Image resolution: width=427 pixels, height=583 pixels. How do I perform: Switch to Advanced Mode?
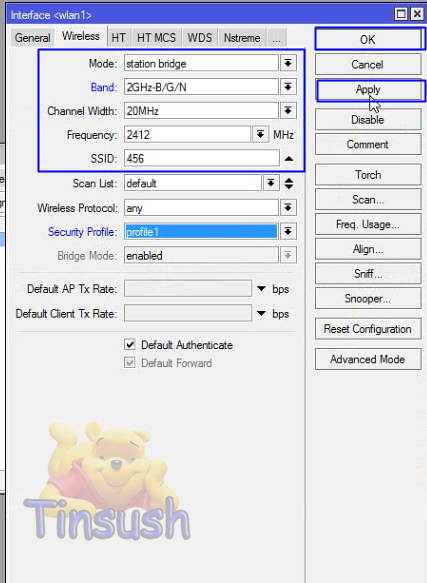tap(368, 359)
